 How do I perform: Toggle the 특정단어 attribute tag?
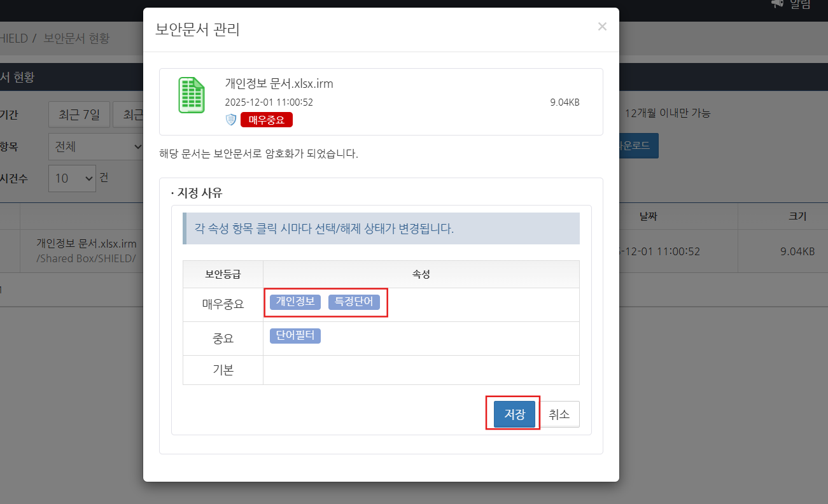[x=354, y=302]
